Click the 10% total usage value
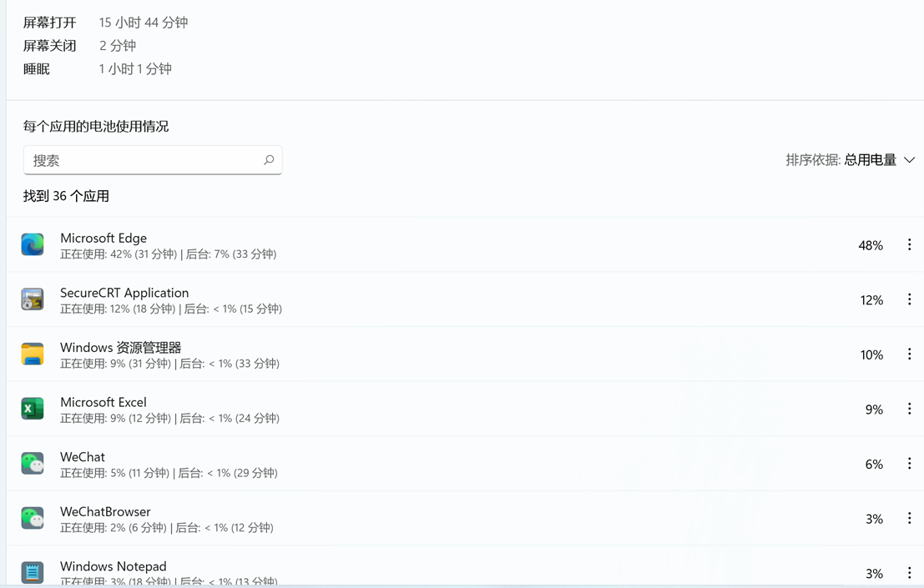This screenshot has width=924, height=588. coord(871,355)
